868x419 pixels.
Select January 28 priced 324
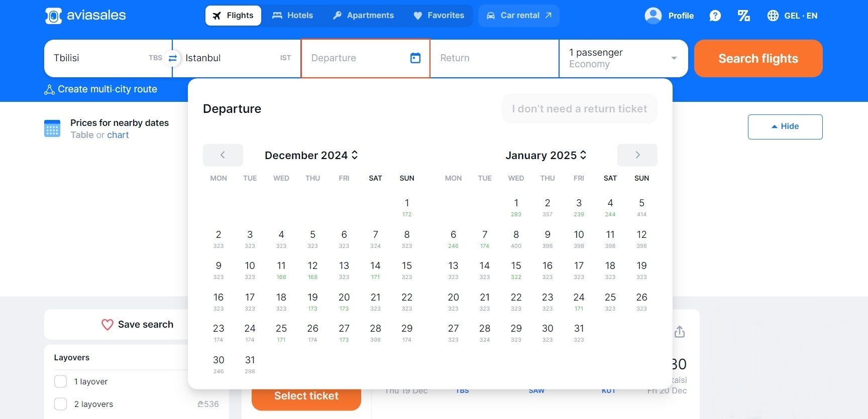(x=485, y=333)
